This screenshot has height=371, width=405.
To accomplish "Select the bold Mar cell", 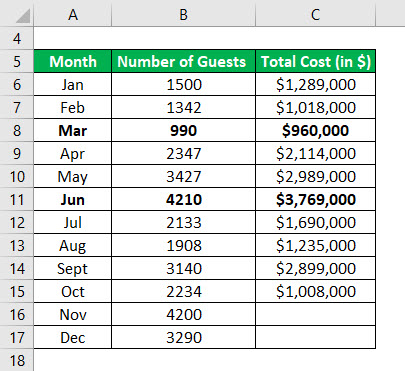I will pyautogui.click(x=73, y=130).
